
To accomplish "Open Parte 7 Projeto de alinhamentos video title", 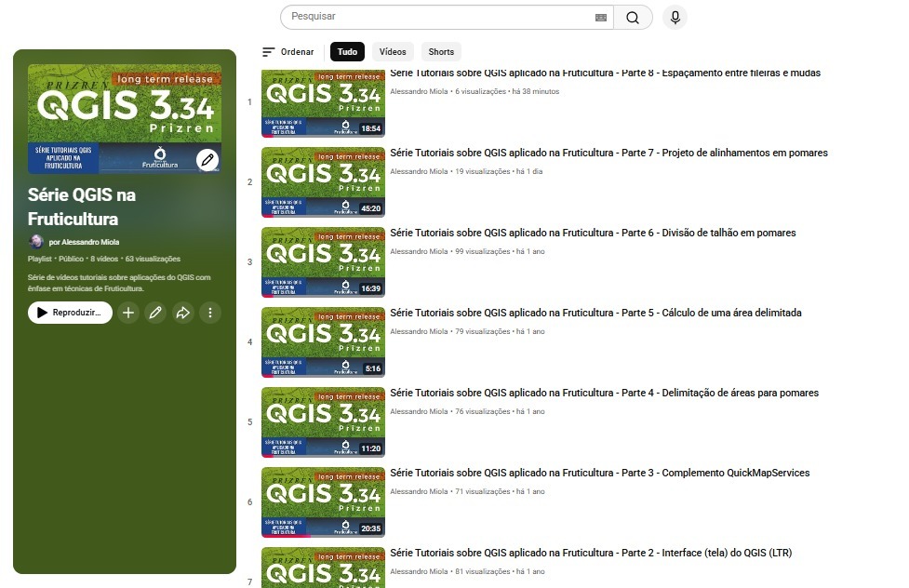I will point(608,153).
